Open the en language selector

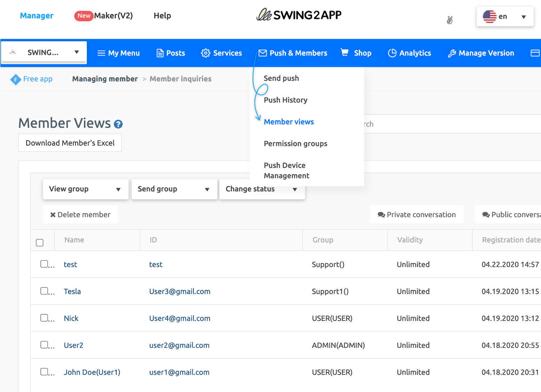[504, 16]
